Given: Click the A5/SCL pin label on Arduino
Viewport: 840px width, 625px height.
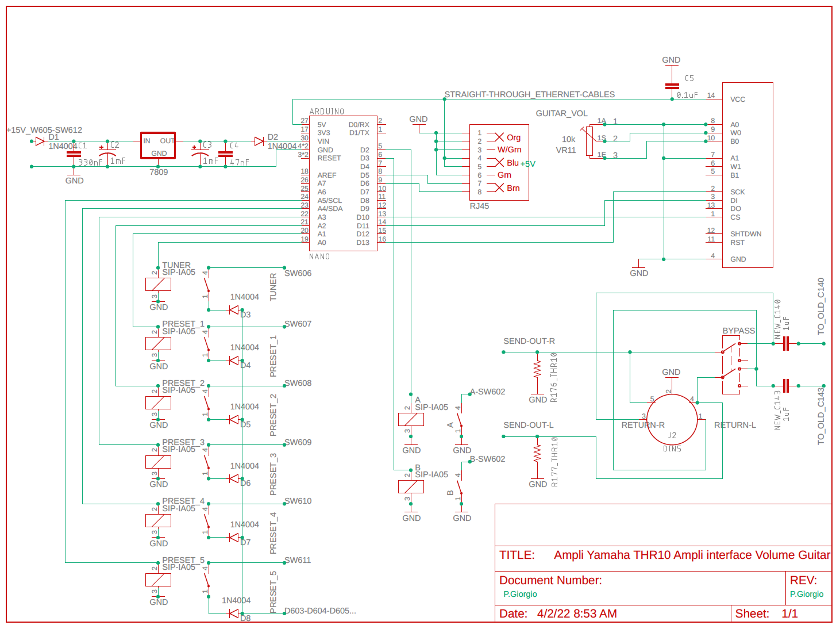Looking at the screenshot, I should (x=330, y=201).
